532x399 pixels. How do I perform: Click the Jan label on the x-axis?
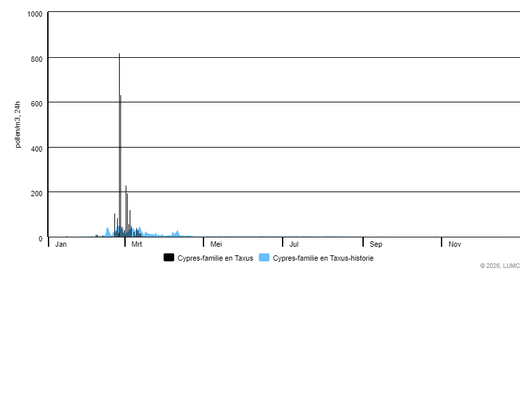point(61,244)
